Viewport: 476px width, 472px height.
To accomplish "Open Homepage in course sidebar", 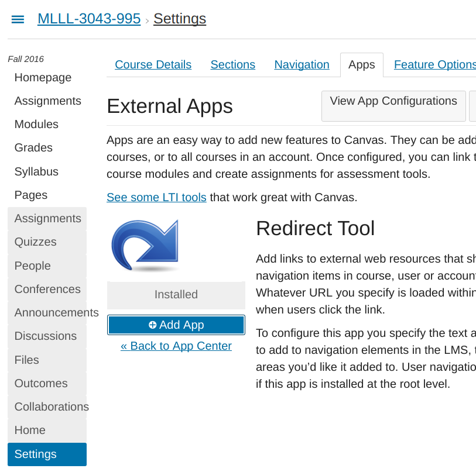I will click(43, 77).
